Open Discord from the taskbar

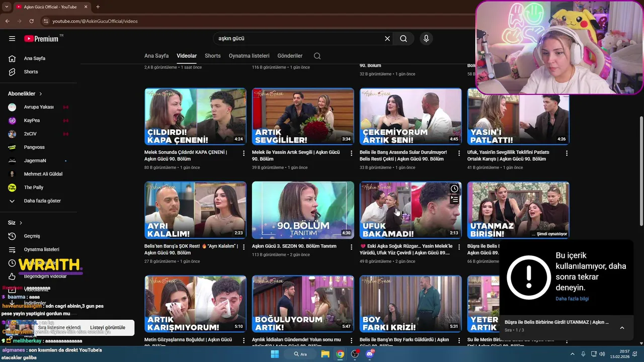pyautogui.click(x=370, y=354)
